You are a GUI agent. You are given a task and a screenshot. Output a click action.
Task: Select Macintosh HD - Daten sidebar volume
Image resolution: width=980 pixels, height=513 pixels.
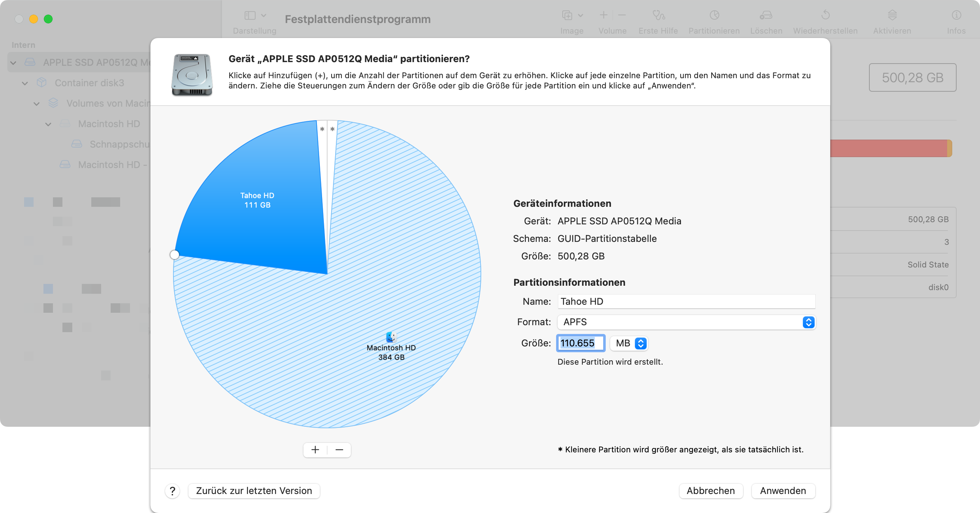(103, 165)
